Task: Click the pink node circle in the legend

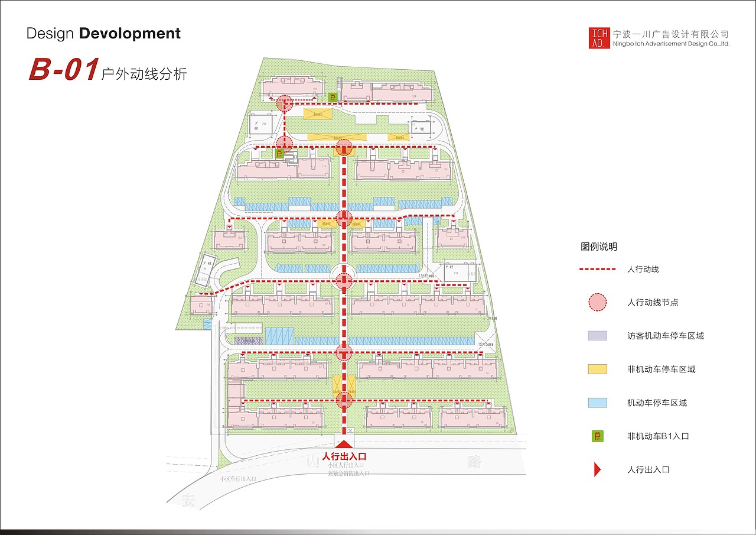Action: pyautogui.click(x=597, y=302)
